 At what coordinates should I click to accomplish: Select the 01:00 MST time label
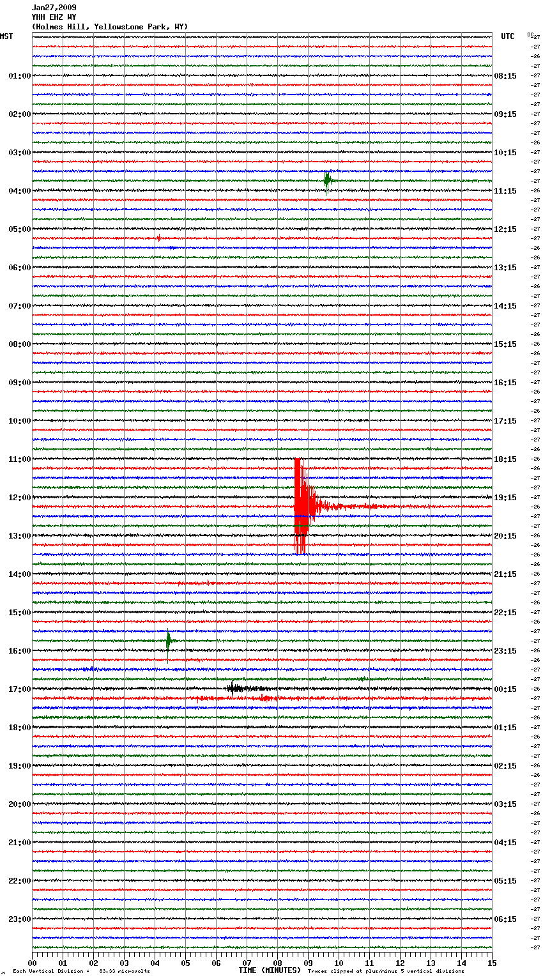[19, 76]
